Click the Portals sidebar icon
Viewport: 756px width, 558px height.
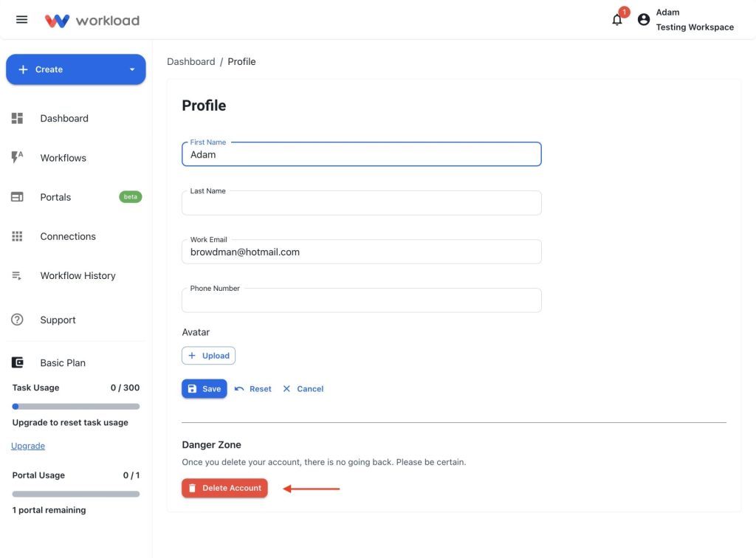pyautogui.click(x=18, y=197)
